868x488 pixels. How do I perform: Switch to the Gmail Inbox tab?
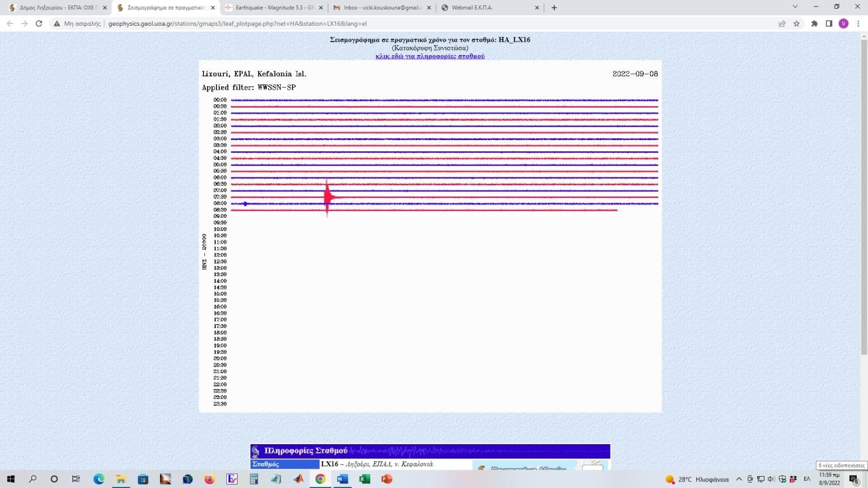(377, 8)
